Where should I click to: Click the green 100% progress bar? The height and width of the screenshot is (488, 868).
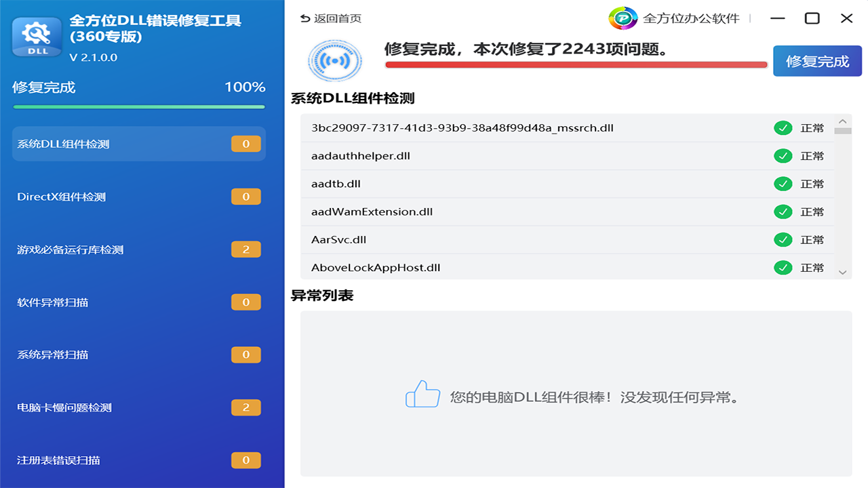(138, 106)
